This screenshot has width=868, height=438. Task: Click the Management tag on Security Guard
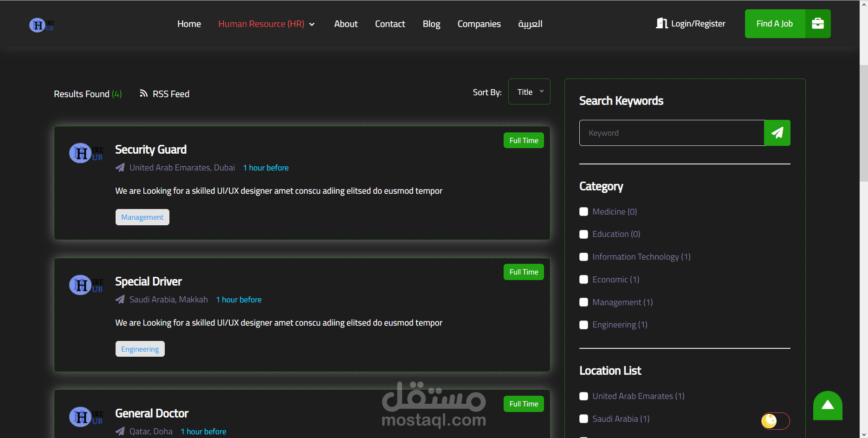pyautogui.click(x=143, y=217)
